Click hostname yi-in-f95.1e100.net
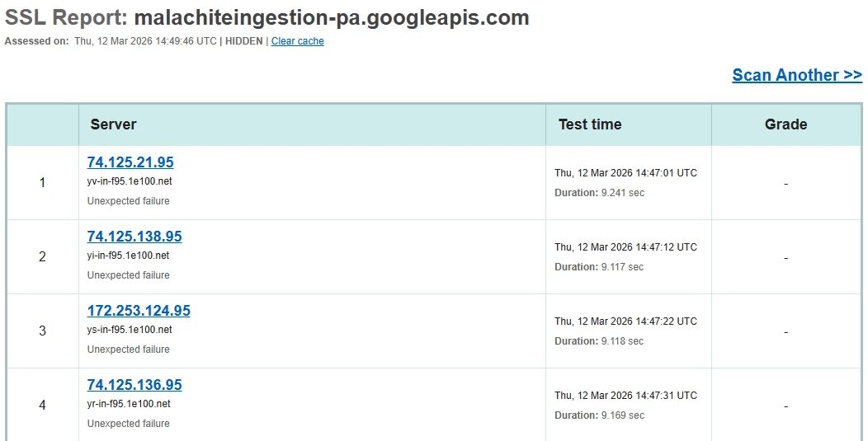The image size is (868, 441). click(x=129, y=256)
